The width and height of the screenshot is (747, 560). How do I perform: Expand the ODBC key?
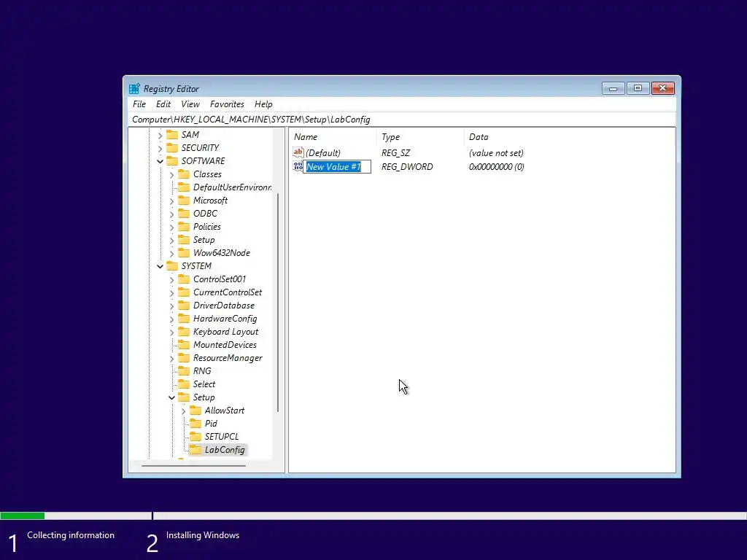click(171, 214)
